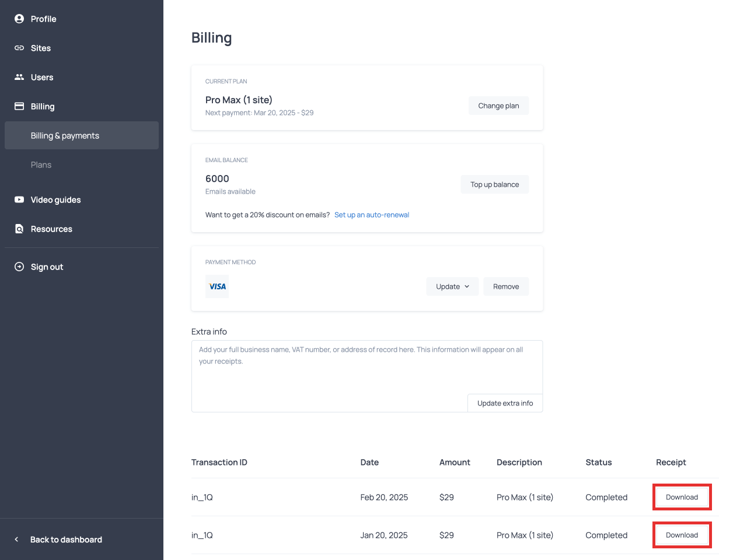Image resolution: width=747 pixels, height=560 pixels.
Task: Click the Profile person icon in sidebar
Action: [x=19, y=19]
